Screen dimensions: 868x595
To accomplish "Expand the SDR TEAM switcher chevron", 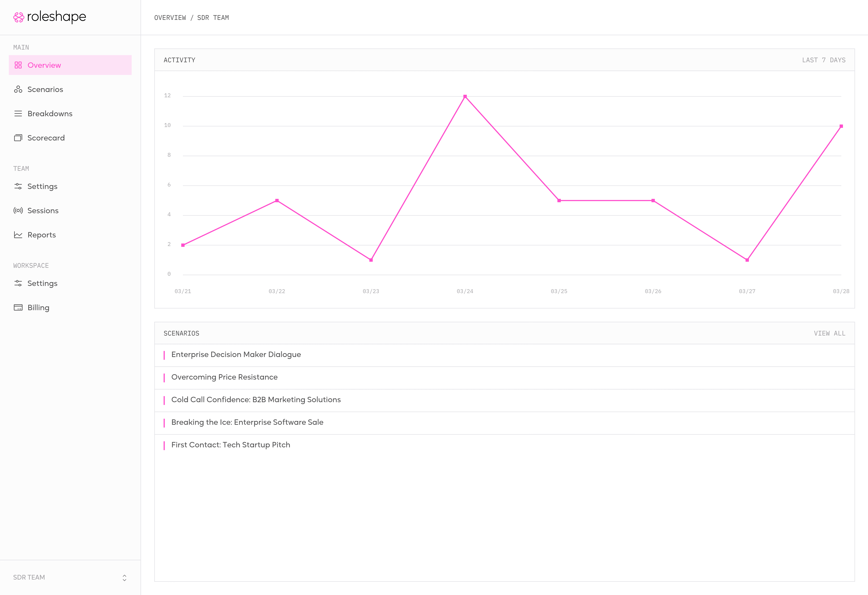I will (x=124, y=578).
